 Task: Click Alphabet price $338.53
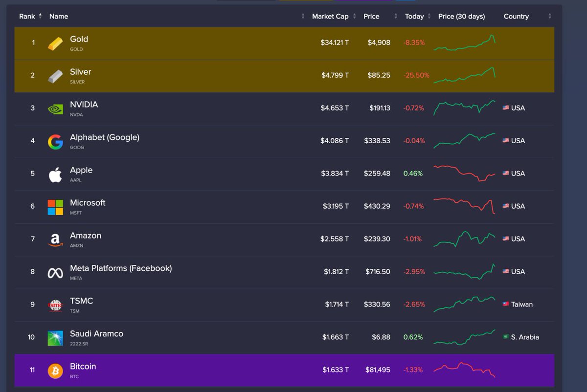tap(377, 141)
